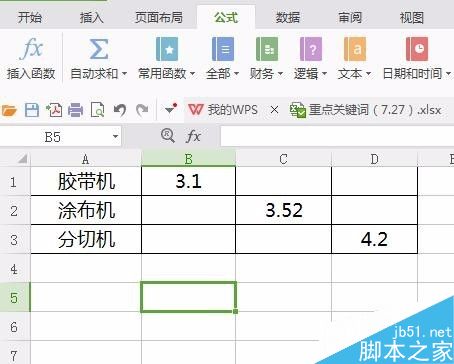
Task: Select row 1 header
Action: click(15, 181)
